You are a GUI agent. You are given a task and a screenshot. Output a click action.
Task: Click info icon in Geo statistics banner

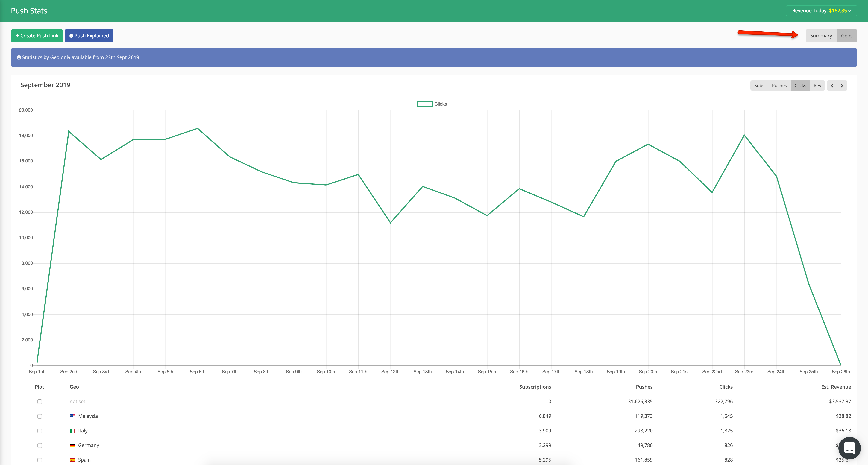[19, 58]
